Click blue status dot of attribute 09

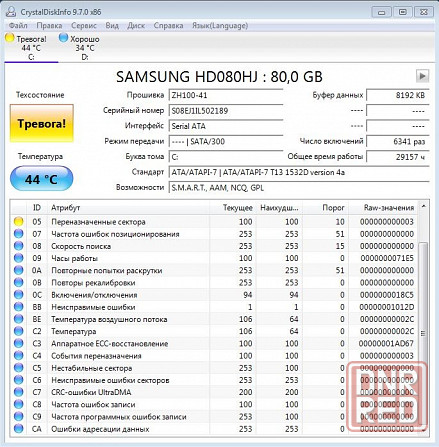tap(19, 258)
